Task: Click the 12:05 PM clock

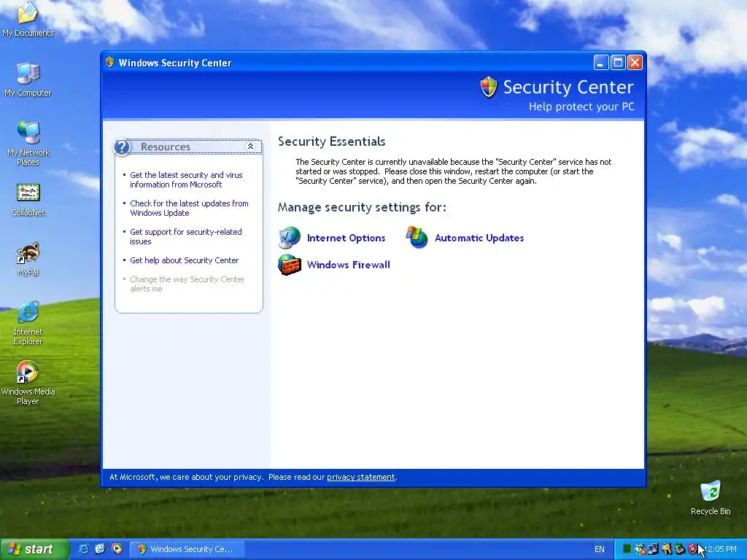Action: coord(721,549)
